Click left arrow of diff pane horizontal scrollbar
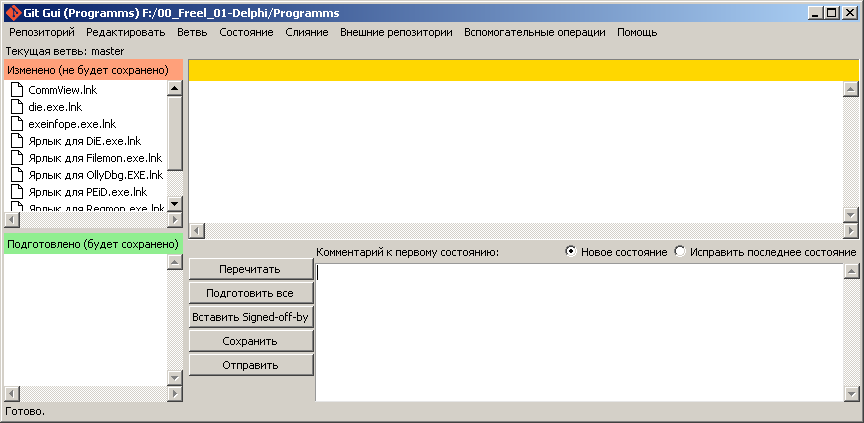Image resolution: width=864 pixels, height=423 pixels. coord(197,230)
